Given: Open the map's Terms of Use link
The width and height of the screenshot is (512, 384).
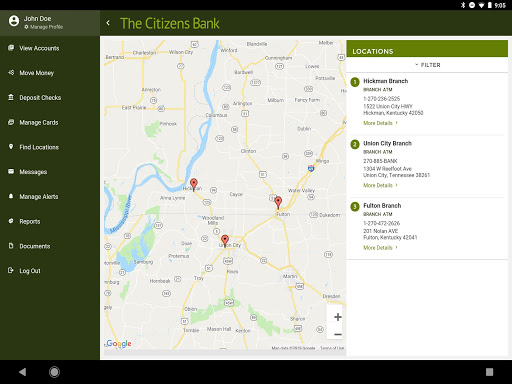Looking at the screenshot, I should coord(332,348).
